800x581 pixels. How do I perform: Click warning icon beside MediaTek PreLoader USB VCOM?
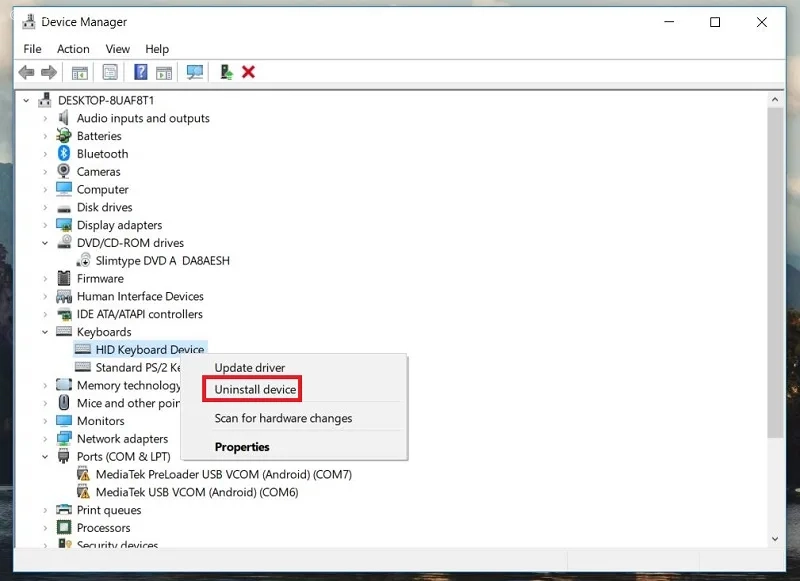(83, 474)
